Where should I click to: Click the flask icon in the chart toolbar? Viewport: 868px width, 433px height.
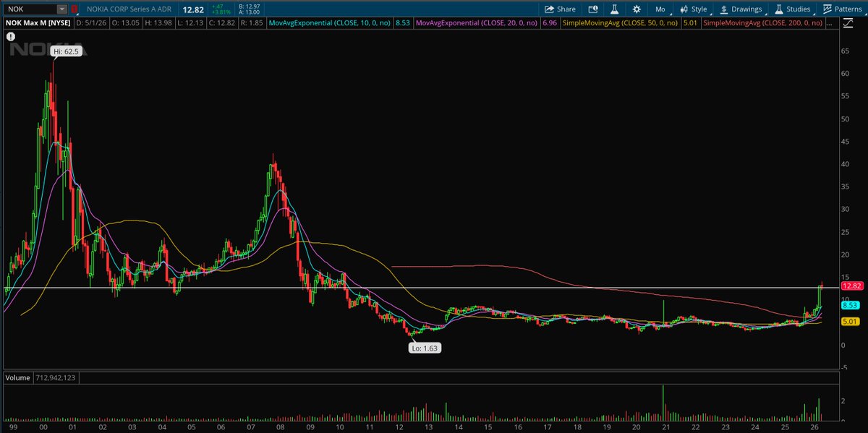614,9
